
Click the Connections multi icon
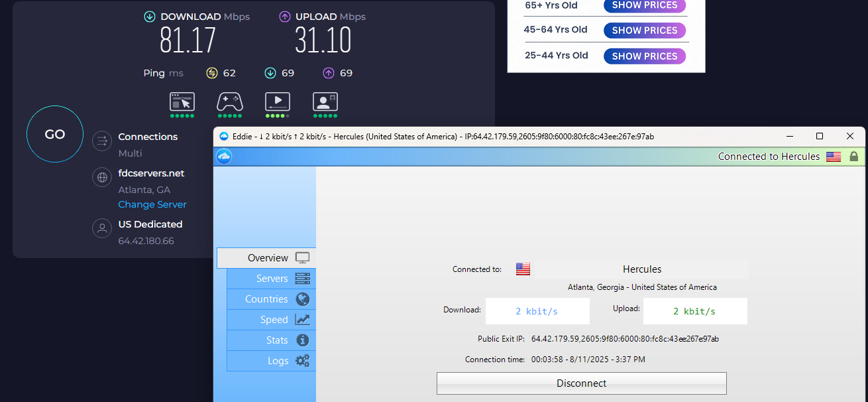(x=102, y=141)
